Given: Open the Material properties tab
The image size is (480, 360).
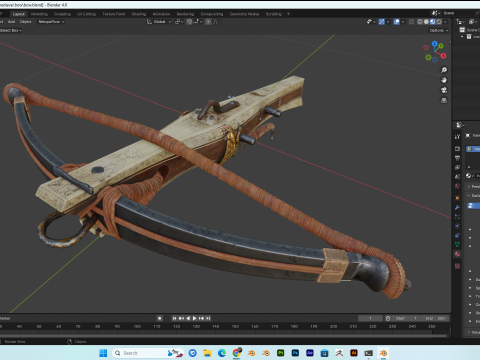Looking at the screenshot, I should (x=457, y=254).
